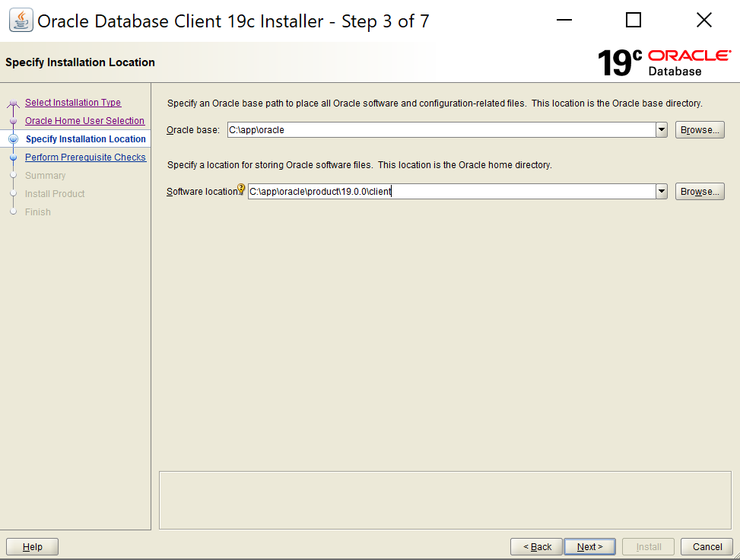
Task: Expand the Software location dropdown arrow
Action: [661, 192]
